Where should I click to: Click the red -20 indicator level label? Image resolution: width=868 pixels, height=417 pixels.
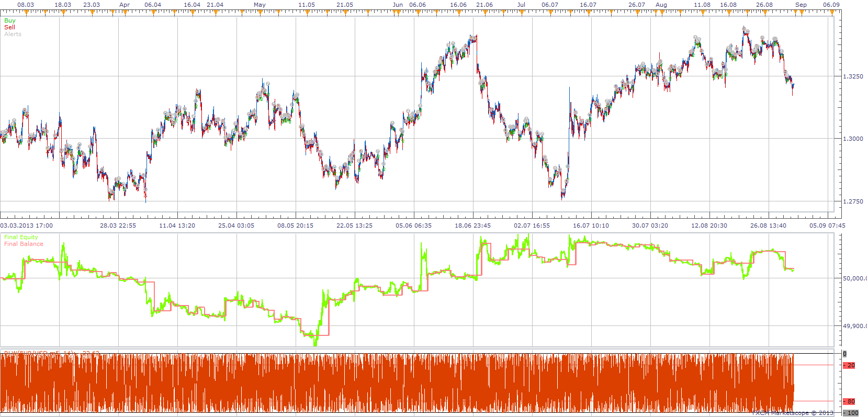849,365
